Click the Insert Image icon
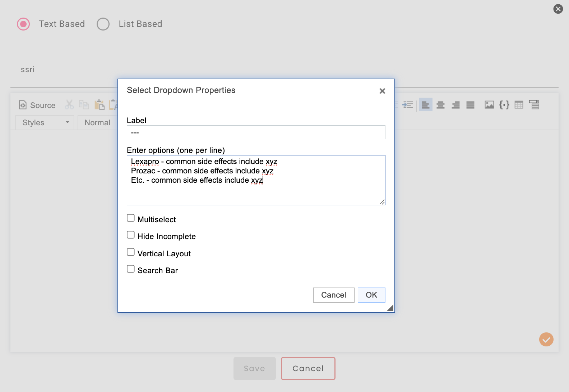 point(489,105)
